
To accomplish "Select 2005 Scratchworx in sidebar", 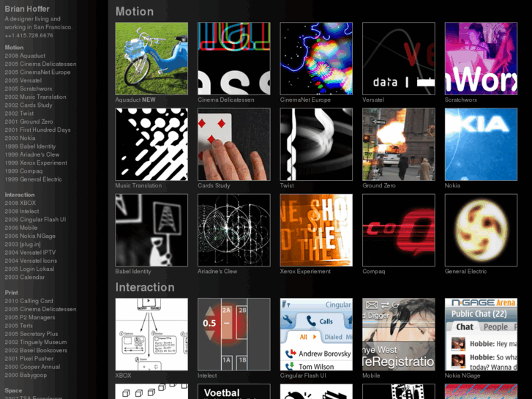I will [28, 89].
